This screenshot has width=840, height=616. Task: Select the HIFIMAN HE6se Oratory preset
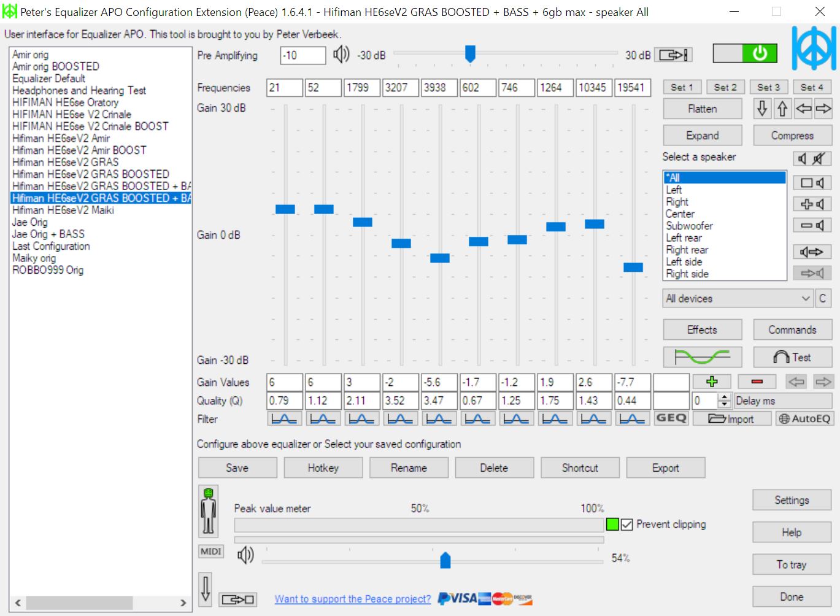point(66,102)
